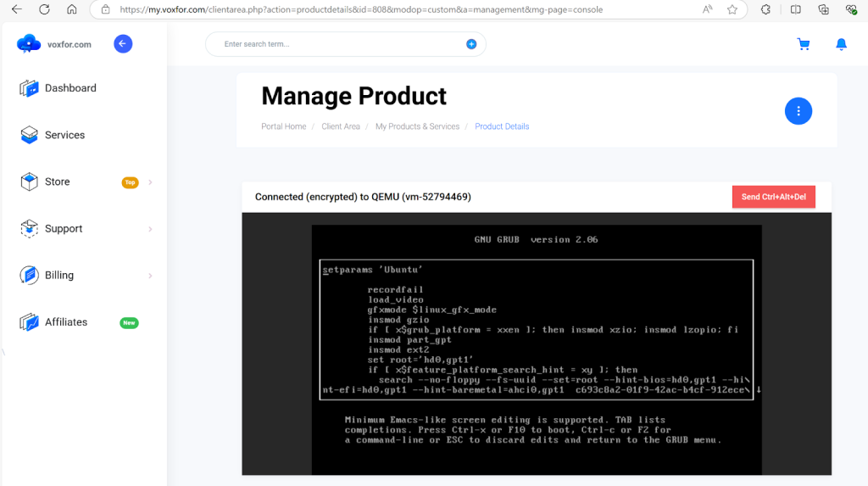Collapse the sidebar with the blue arrow button

pyautogui.click(x=123, y=44)
